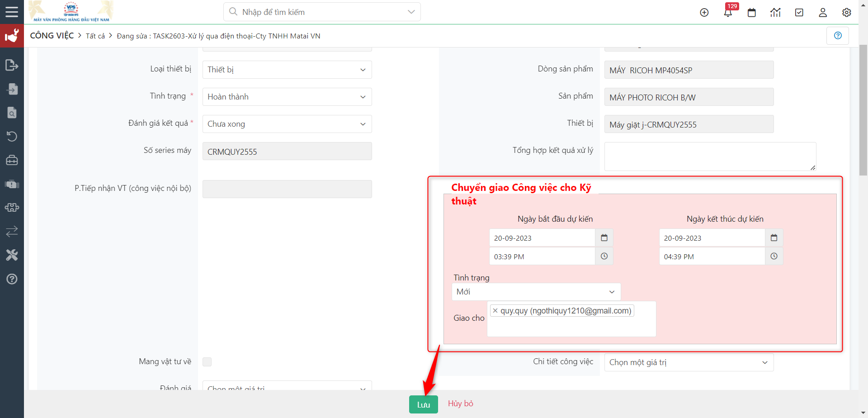Open the transfer arrows sidebar icon
This screenshot has height=418, width=868.
point(12,232)
